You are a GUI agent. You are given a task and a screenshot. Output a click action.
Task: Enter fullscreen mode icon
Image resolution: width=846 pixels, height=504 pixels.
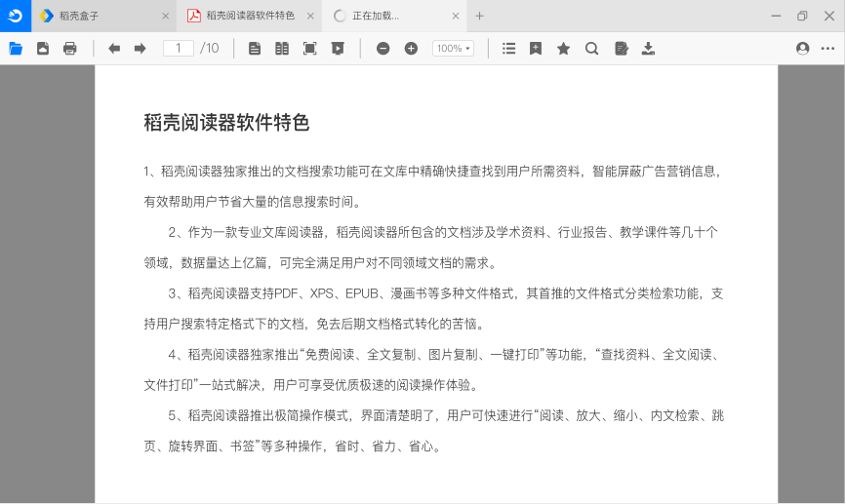click(x=309, y=49)
